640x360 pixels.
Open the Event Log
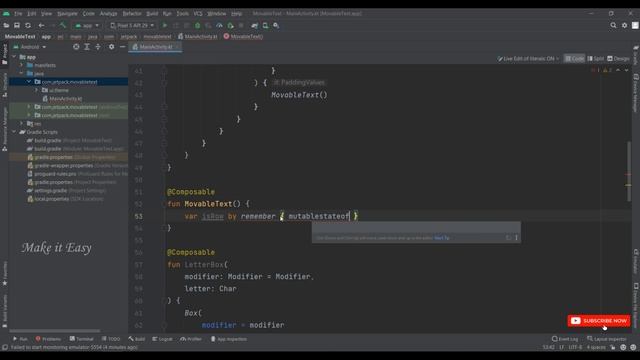[x=565, y=339]
